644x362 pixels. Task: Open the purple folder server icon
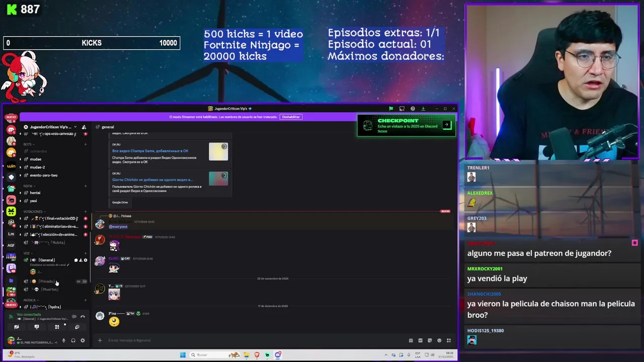[11, 281]
